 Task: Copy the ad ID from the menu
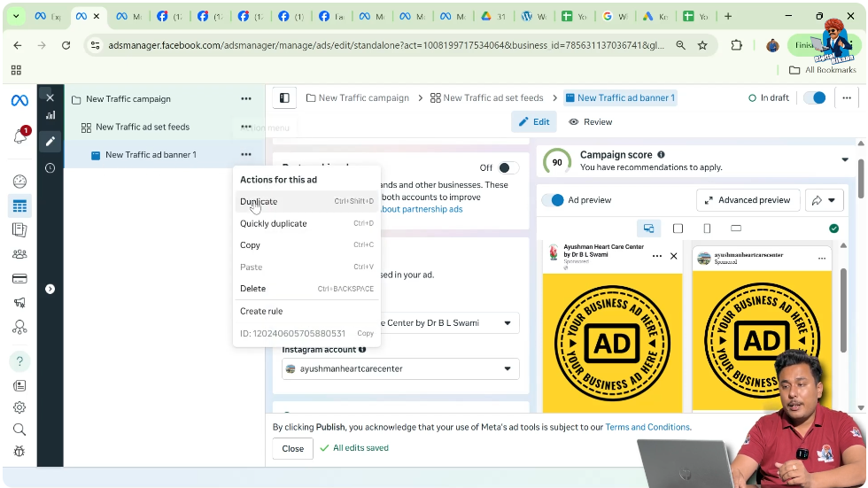click(x=365, y=333)
